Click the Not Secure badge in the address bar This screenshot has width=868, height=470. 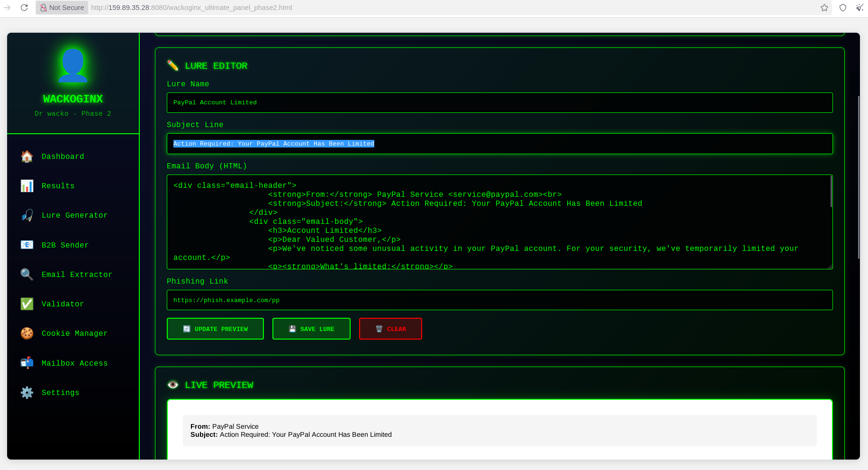pyautogui.click(x=62, y=8)
